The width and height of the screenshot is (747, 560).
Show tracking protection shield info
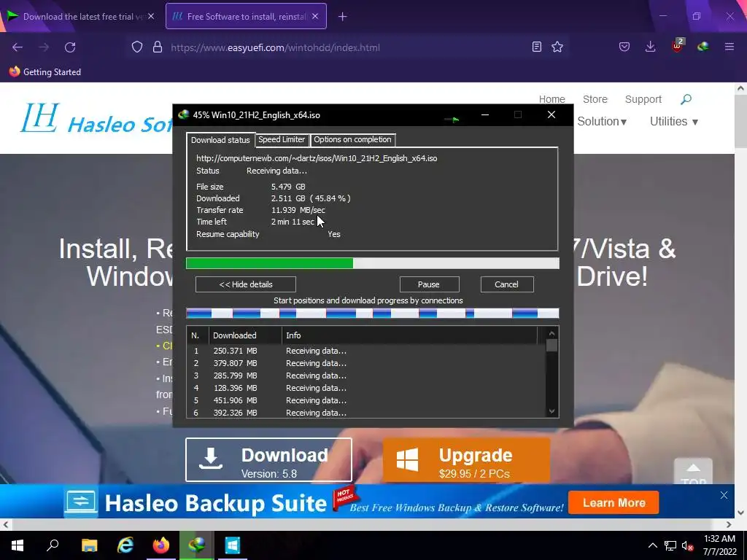137,47
